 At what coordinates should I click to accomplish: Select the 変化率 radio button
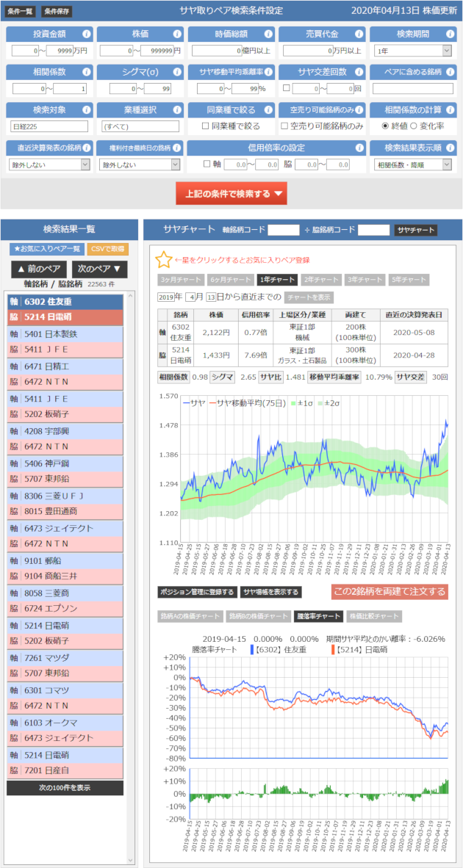pos(414,126)
